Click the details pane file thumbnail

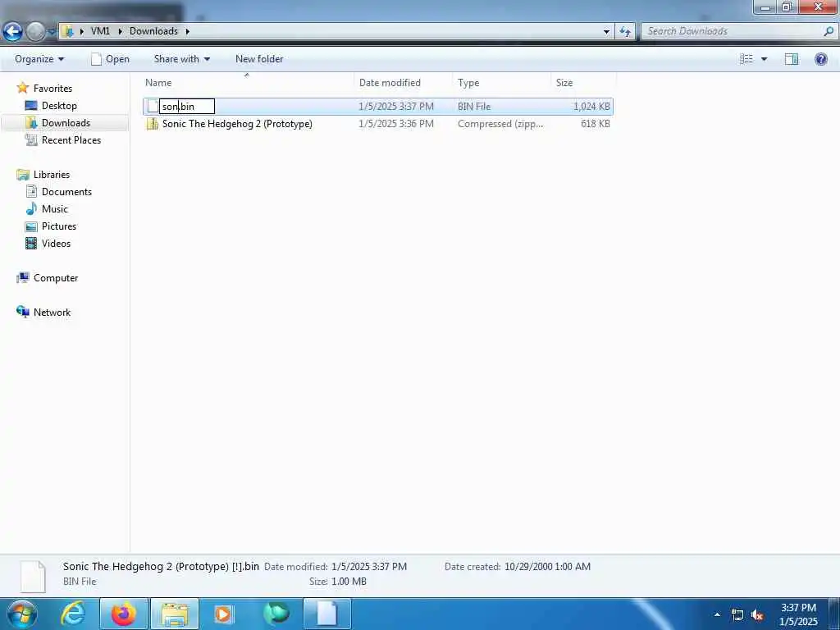tap(33, 577)
